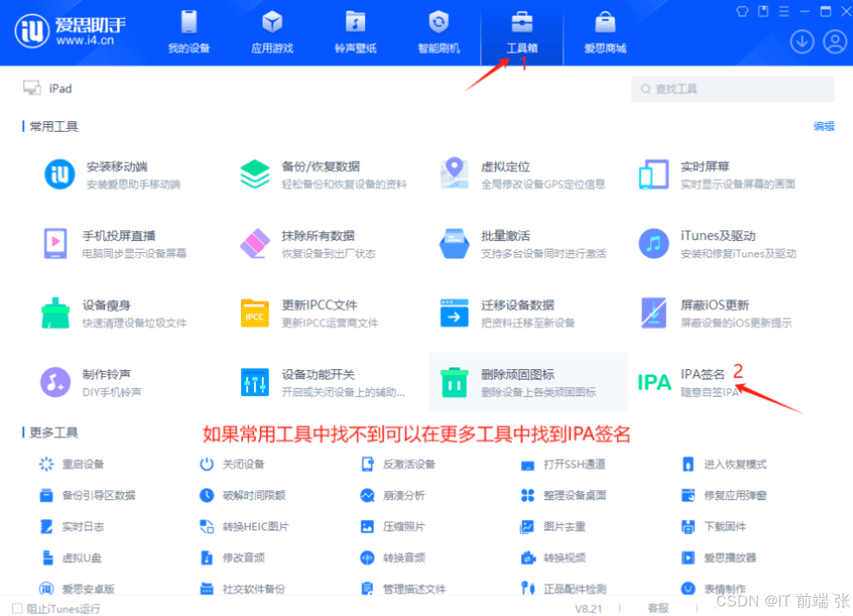Select 破解时间限额 tool
This screenshot has height=616, width=853.
click(243, 496)
